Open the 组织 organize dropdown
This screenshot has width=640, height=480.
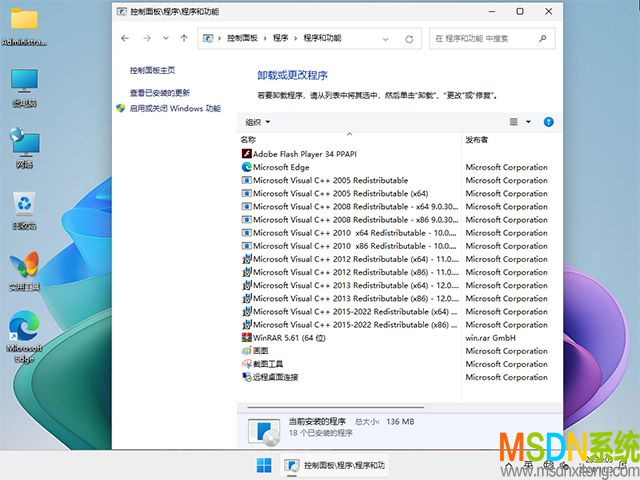(258, 122)
